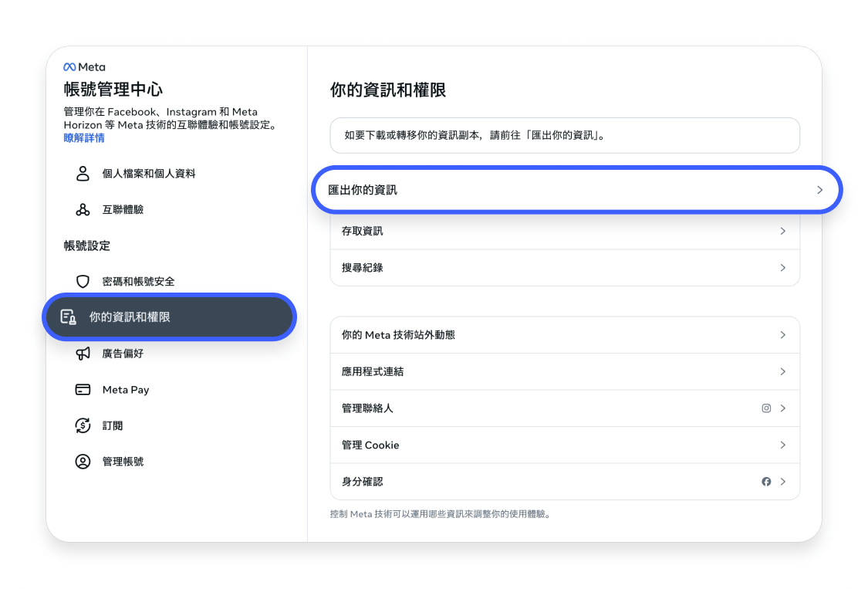The image size is (868, 589).
Task: Expand the 存取資訊 chevron
Action: point(782,231)
